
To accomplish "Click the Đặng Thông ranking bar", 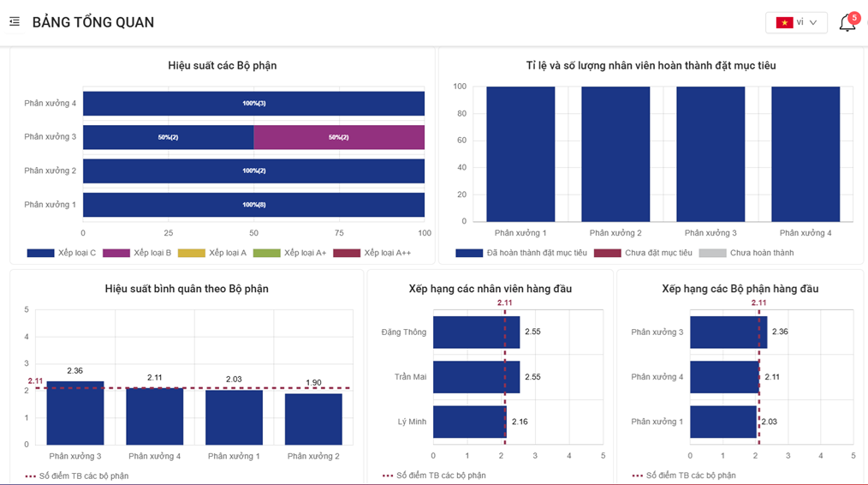I will pyautogui.click(x=476, y=332).
